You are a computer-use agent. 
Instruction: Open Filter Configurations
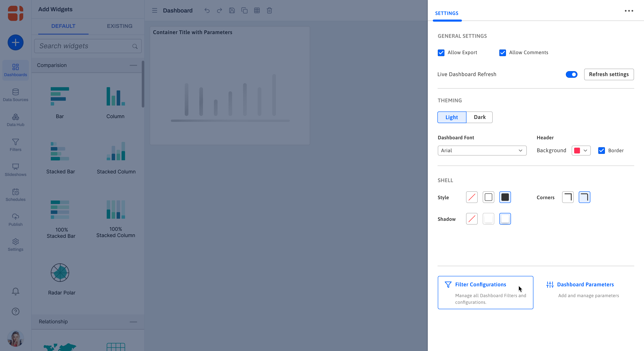pos(485,292)
